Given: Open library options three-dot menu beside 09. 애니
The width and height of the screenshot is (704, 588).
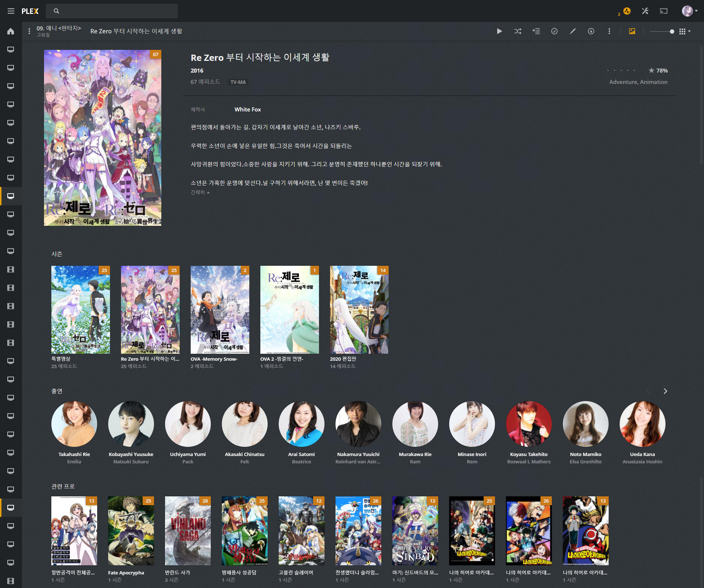Looking at the screenshot, I should [x=29, y=31].
